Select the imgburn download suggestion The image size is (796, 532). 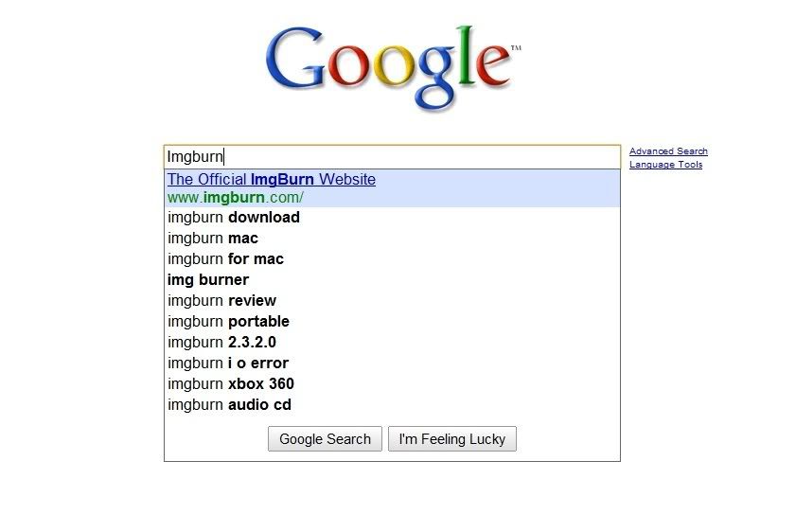392,218
